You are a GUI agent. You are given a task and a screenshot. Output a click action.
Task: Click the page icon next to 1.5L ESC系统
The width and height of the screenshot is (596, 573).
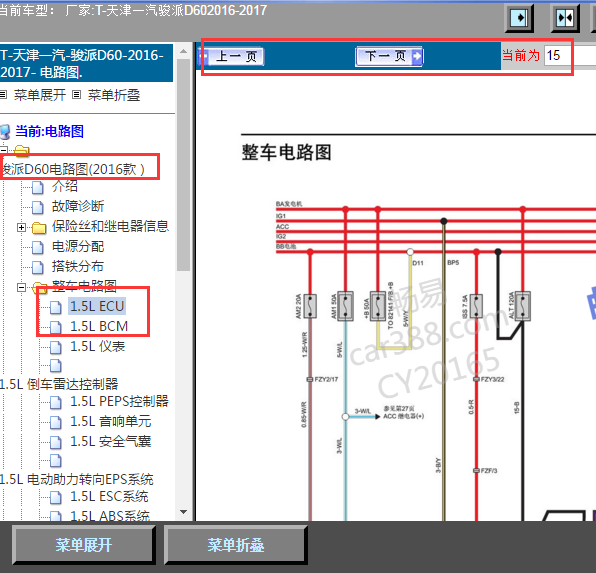[56, 497]
